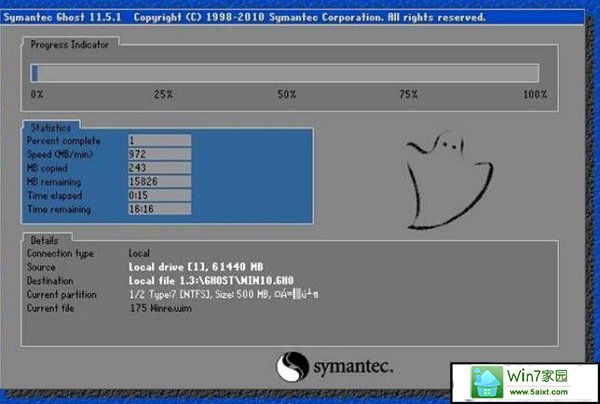Select the Progress Indicator panel label
Image resolution: width=600 pixels, height=404 pixels.
[70, 44]
